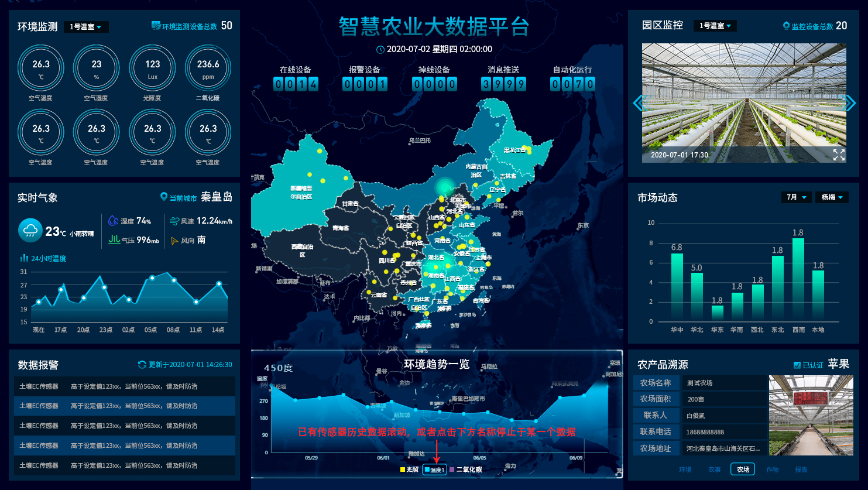The width and height of the screenshot is (868, 490).
Task: Click the phone number 18688888888
Action: point(705,432)
